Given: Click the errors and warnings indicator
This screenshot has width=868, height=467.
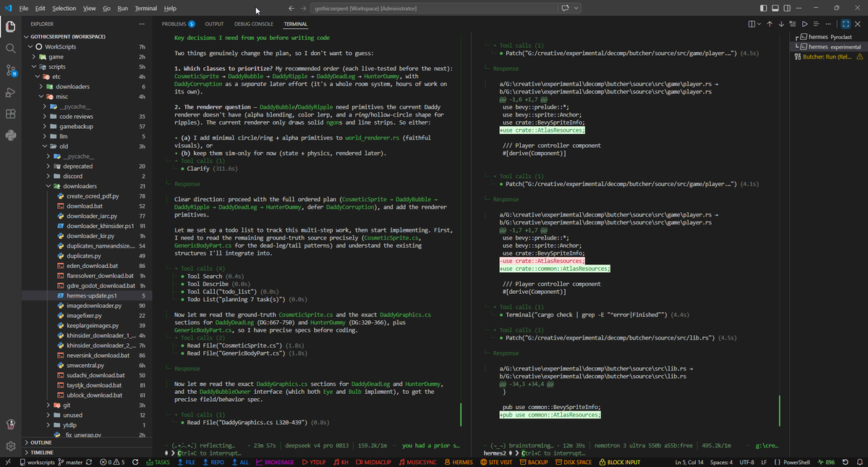Looking at the screenshot, I should point(114,462).
